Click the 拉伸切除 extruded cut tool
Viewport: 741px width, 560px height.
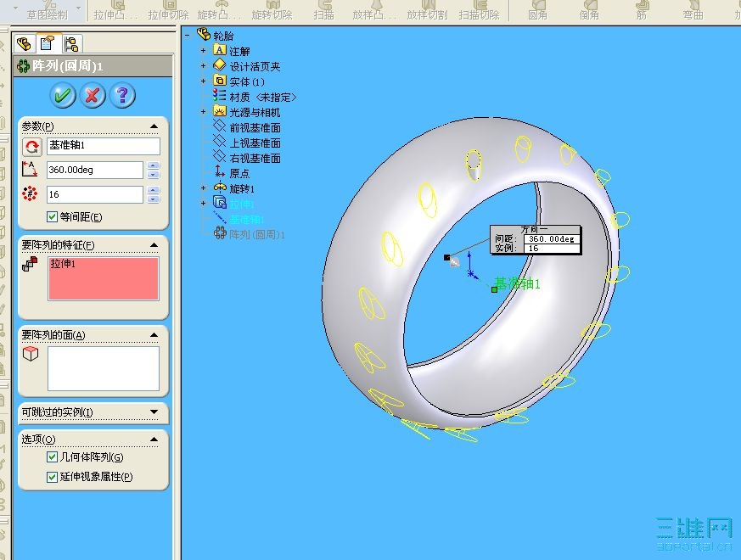pos(168,11)
